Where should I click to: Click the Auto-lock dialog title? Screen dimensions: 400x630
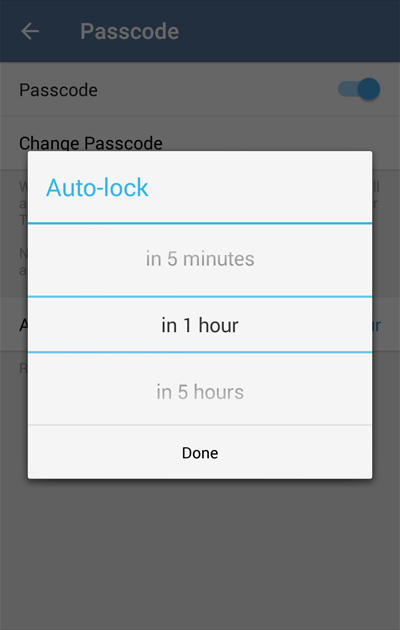[x=97, y=188]
